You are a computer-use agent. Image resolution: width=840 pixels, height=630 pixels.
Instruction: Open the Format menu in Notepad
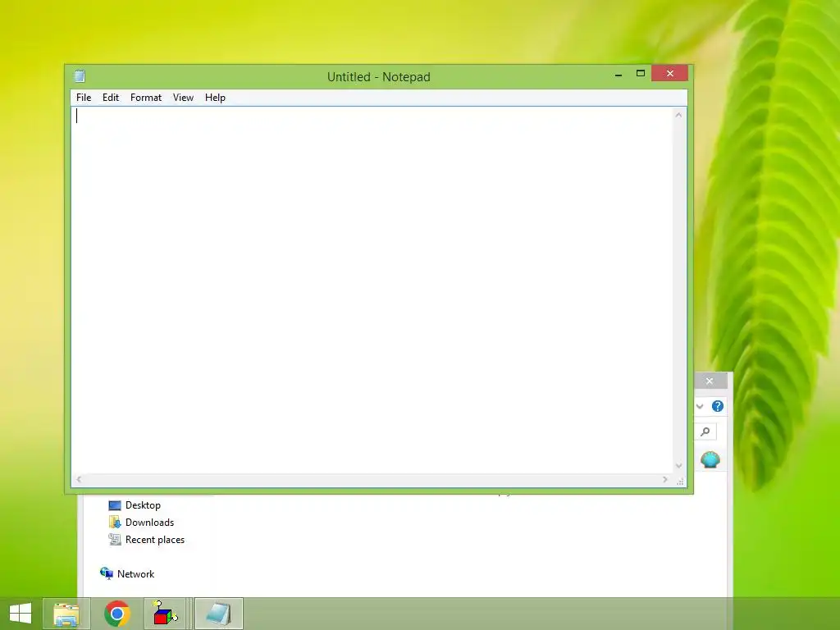(146, 98)
